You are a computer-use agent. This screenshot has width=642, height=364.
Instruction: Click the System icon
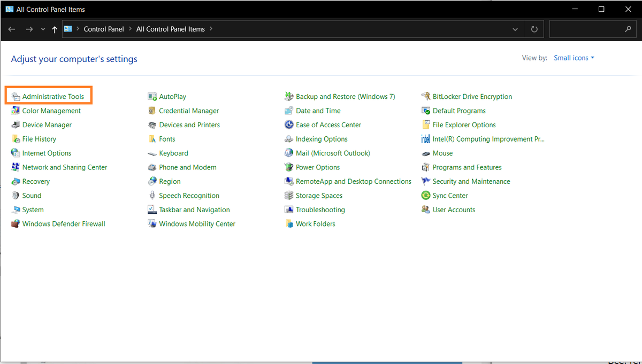[16, 210]
